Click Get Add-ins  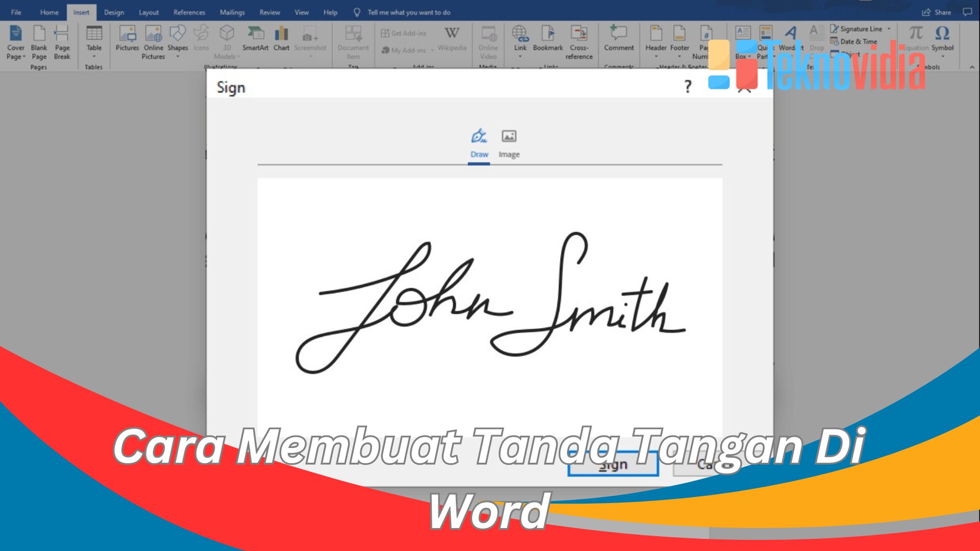point(403,33)
